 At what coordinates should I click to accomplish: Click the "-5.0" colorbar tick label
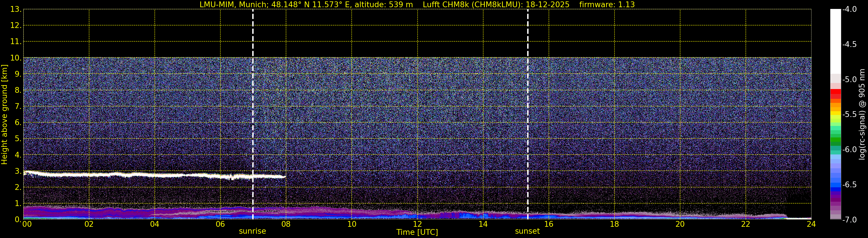(x=850, y=80)
